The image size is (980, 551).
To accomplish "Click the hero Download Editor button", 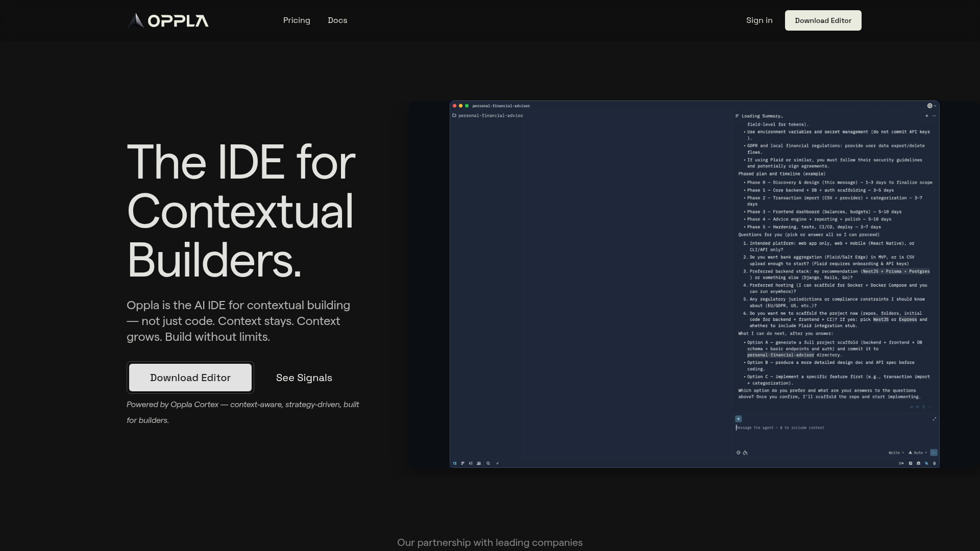I will [x=190, y=378].
